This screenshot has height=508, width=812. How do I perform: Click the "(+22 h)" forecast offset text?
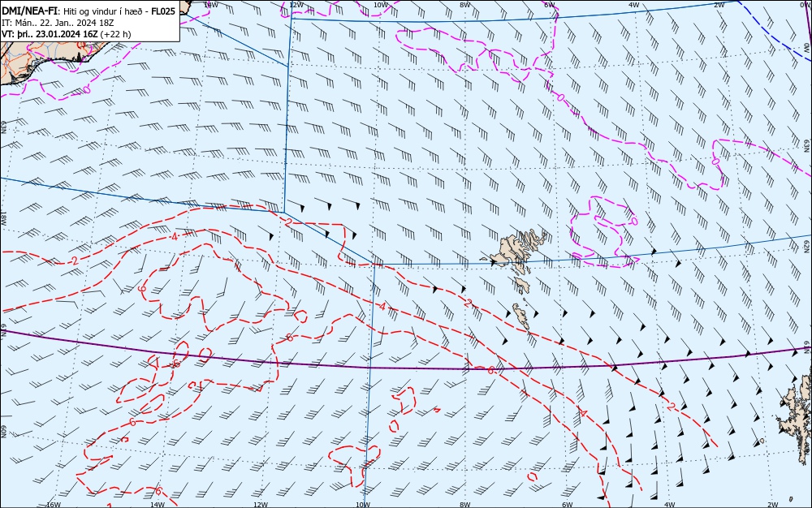[115, 34]
